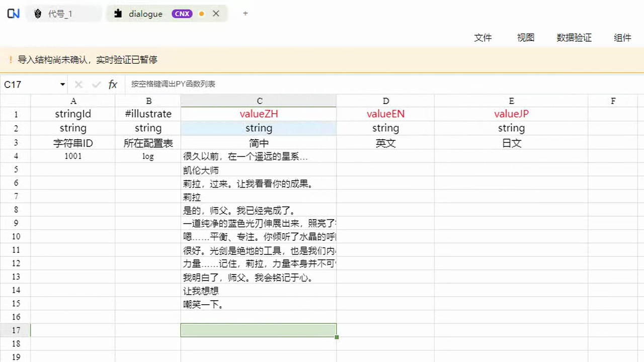Click cell #illustrate

click(148, 114)
